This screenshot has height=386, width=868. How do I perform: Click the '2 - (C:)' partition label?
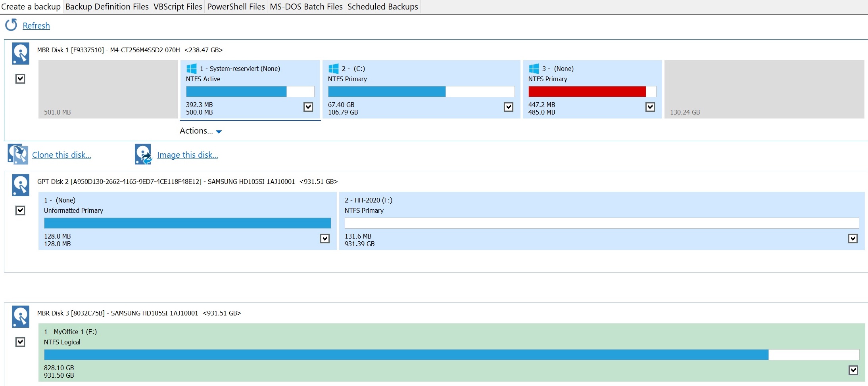coord(353,69)
